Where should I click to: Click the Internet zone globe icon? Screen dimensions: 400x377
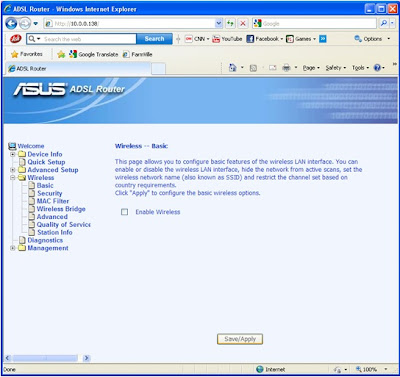point(260,369)
